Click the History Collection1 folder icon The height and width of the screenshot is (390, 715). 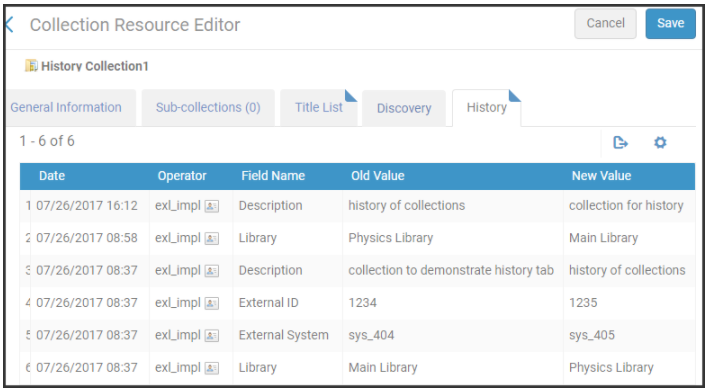tap(31, 66)
